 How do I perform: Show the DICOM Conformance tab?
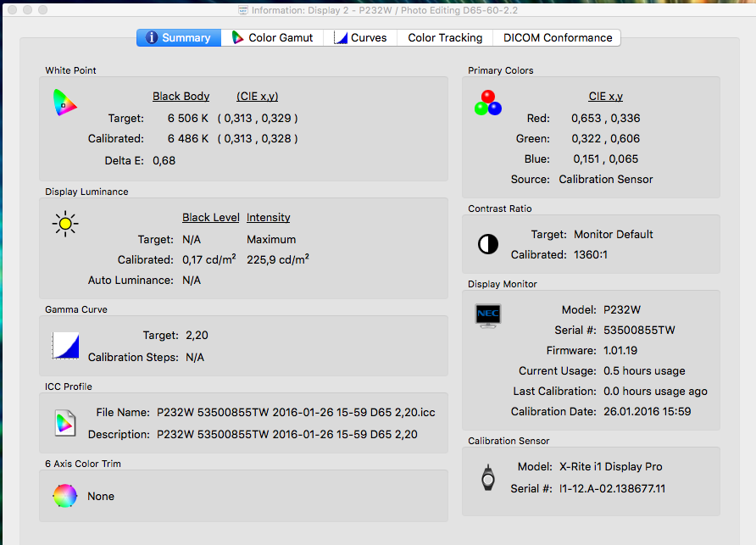point(557,38)
